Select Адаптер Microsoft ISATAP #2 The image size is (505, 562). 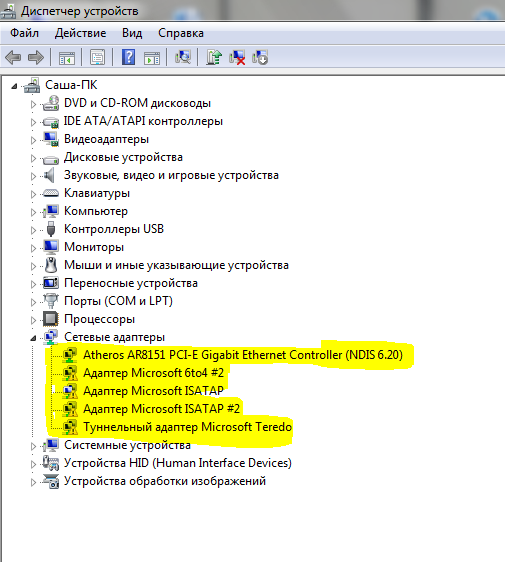(161, 409)
